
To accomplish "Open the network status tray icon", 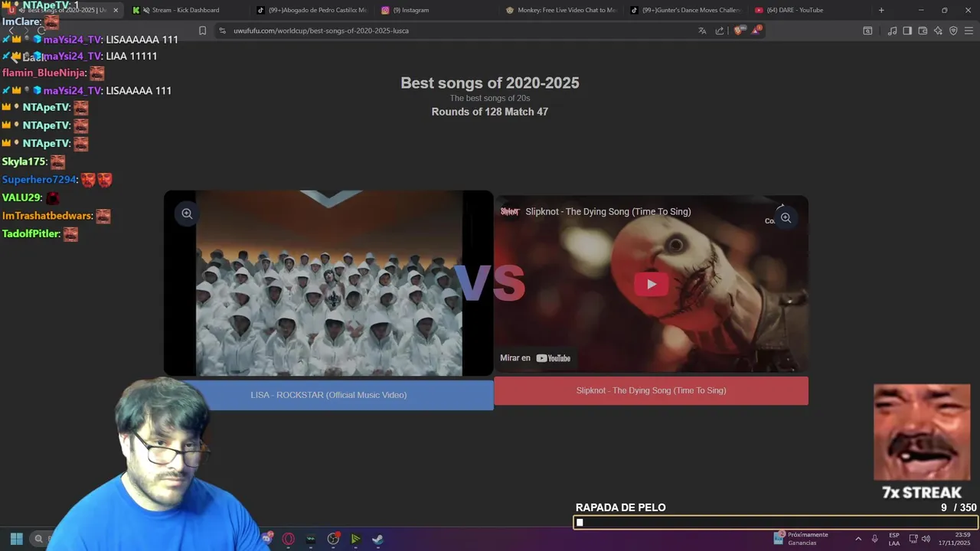I will click(x=913, y=539).
